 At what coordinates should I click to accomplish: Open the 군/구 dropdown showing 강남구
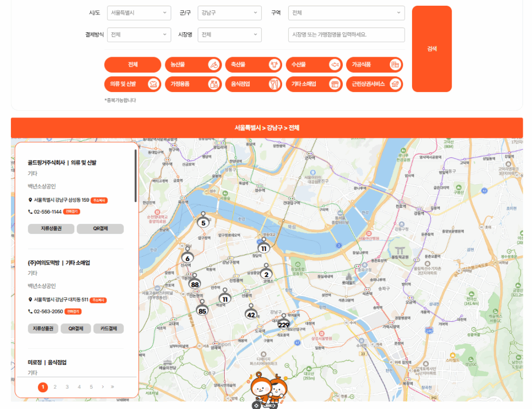click(x=230, y=13)
